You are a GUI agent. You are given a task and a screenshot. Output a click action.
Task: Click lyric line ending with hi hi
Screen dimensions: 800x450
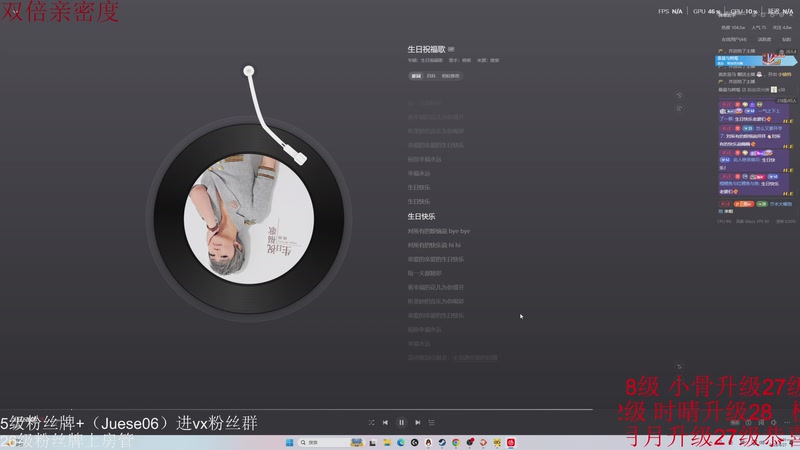point(434,245)
